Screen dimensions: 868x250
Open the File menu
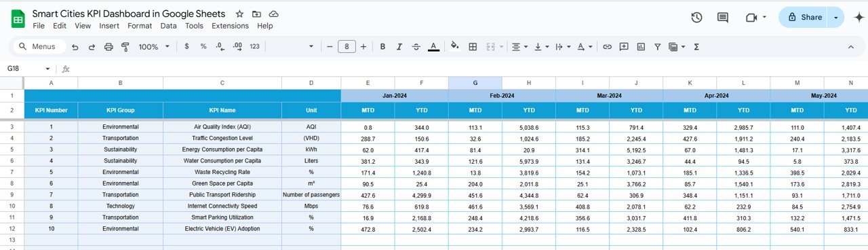click(x=39, y=26)
